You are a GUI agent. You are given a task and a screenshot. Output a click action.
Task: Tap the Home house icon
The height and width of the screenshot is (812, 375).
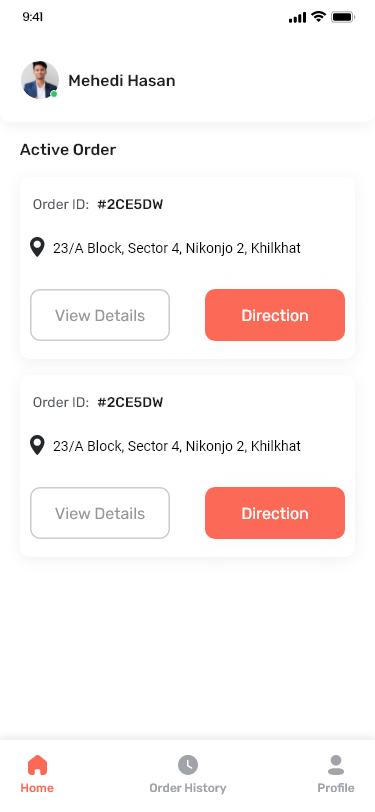point(37,765)
